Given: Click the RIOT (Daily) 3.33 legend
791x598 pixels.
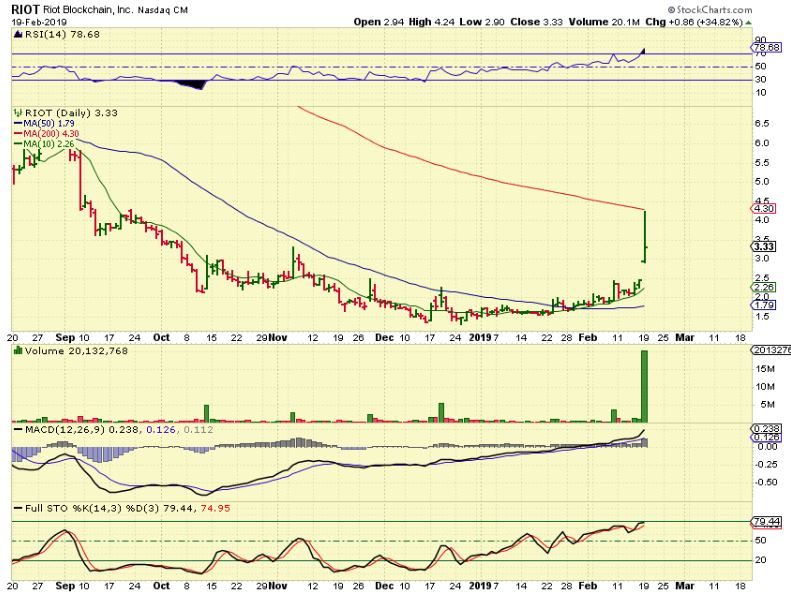Looking at the screenshot, I should (x=71, y=113).
